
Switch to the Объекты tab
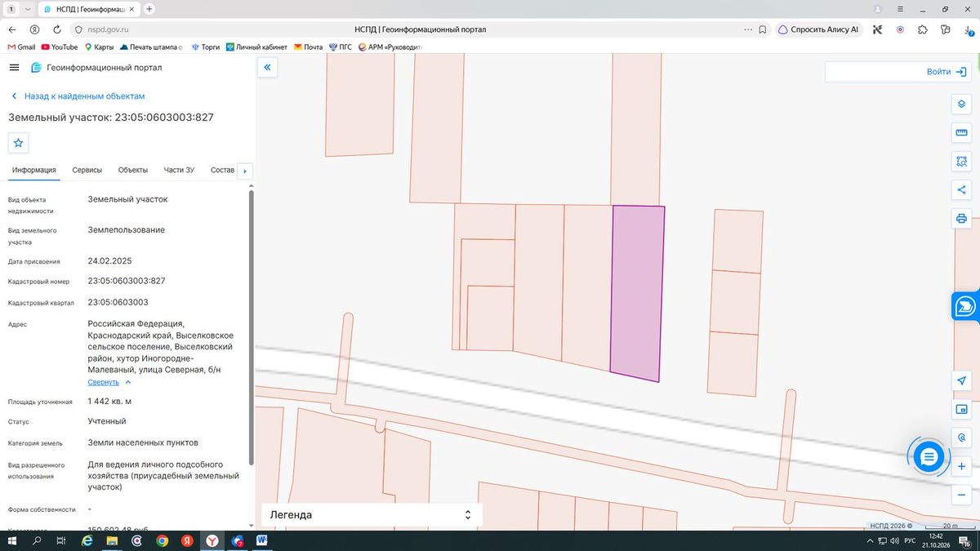[133, 170]
